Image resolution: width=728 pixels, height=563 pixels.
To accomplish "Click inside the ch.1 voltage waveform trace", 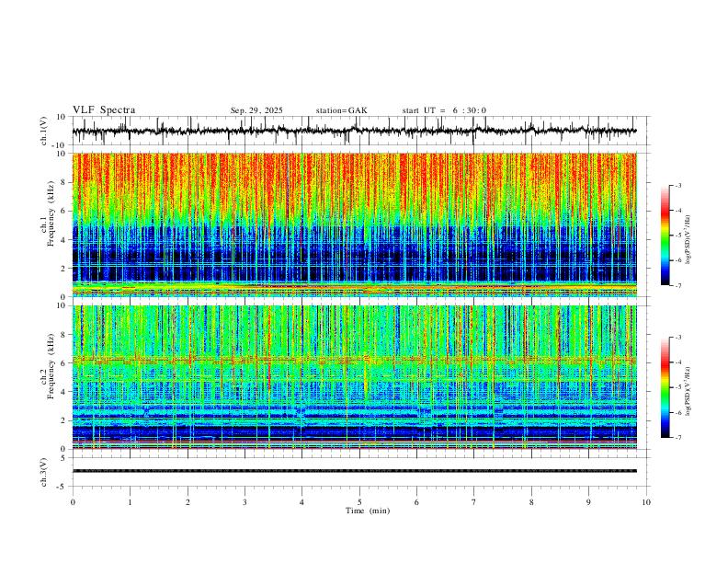I will pyautogui.click(x=354, y=131).
